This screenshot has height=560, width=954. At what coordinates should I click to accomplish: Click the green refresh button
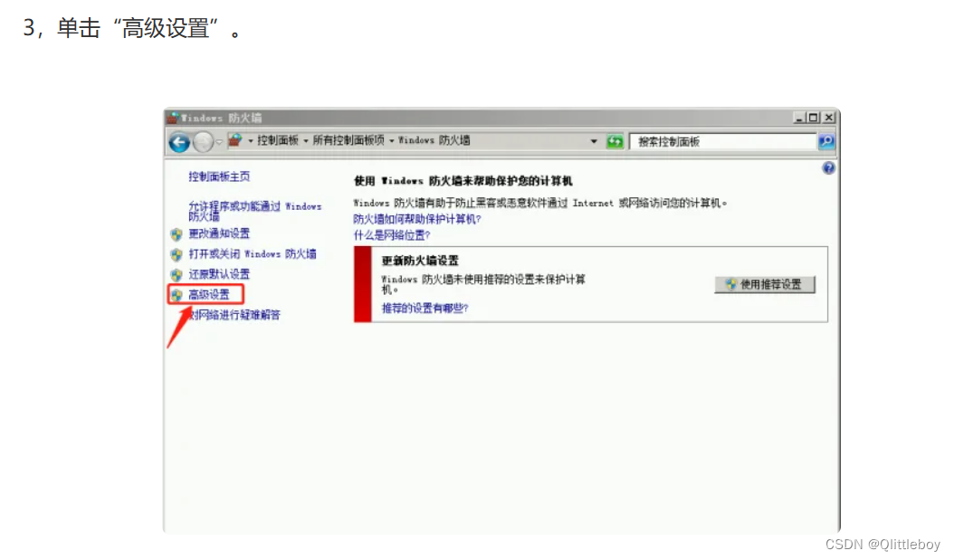tap(615, 142)
